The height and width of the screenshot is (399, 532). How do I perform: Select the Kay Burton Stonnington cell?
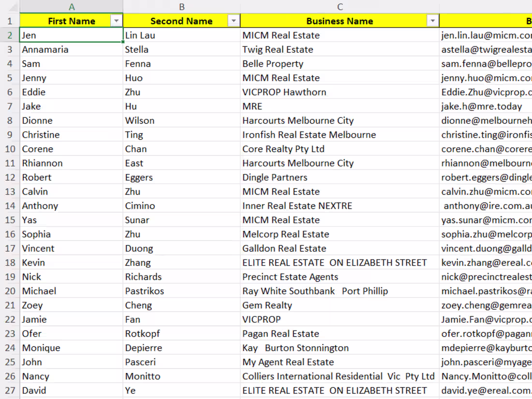click(x=340, y=348)
